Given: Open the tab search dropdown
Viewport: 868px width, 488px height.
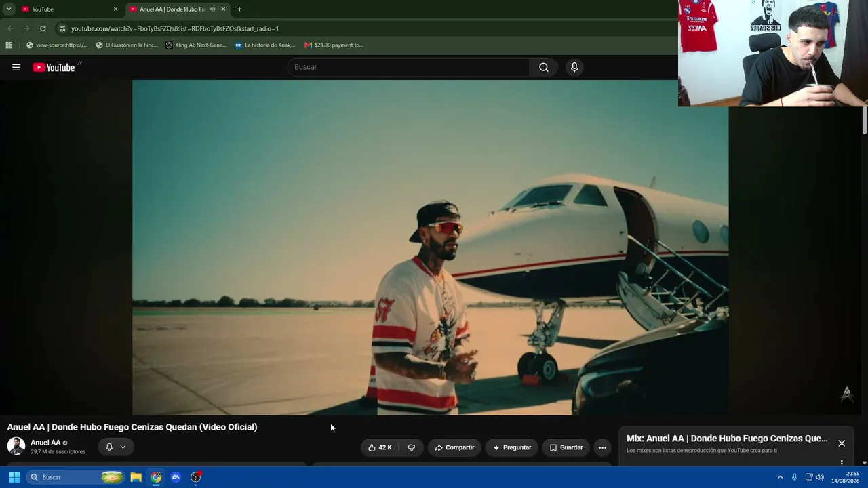Looking at the screenshot, I should (x=9, y=9).
